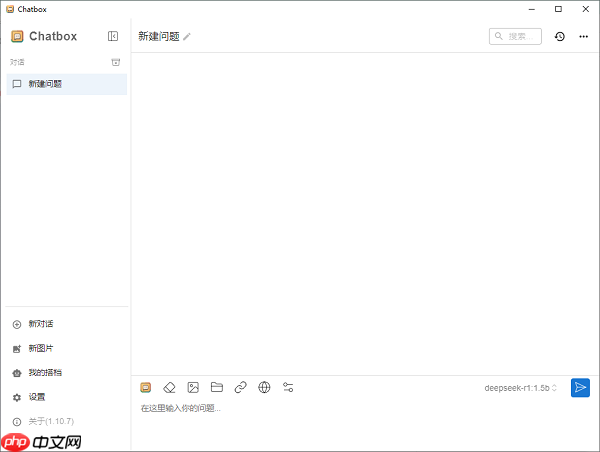Click the message input box placeholder

coord(181,408)
